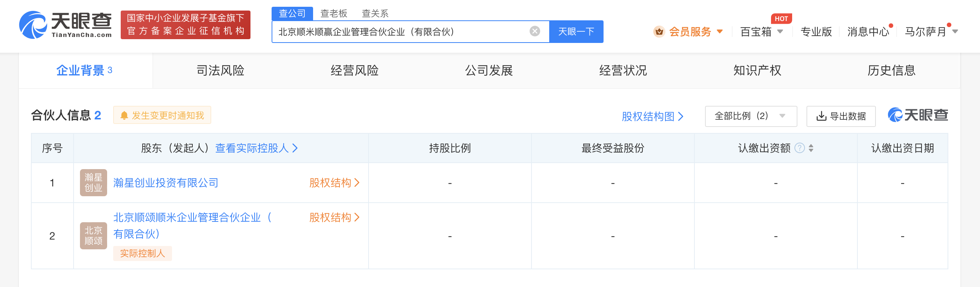This screenshot has width=980, height=287.
Task: Open 股权结构 for 瀚星创业投资有限公司
Action: [334, 183]
